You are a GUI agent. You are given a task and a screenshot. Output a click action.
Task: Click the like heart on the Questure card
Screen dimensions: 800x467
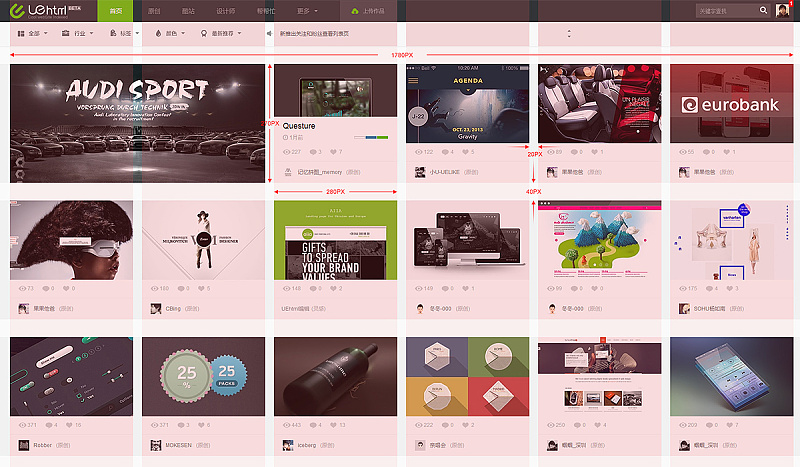pyautogui.click(x=333, y=152)
